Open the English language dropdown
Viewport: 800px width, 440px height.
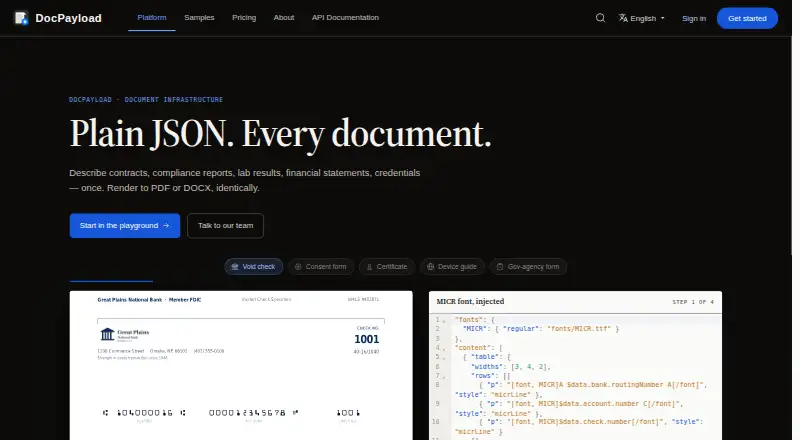pyautogui.click(x=642, y=18)
